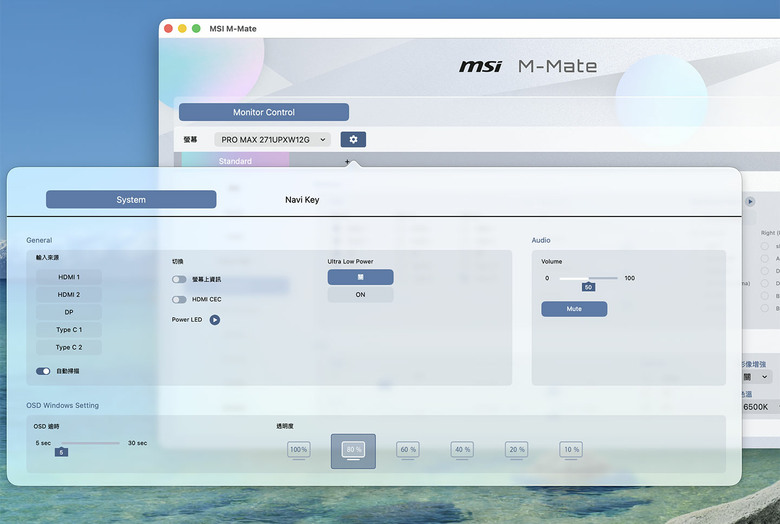Switch to the System tab
780x524 pixels.
[131, 200]
